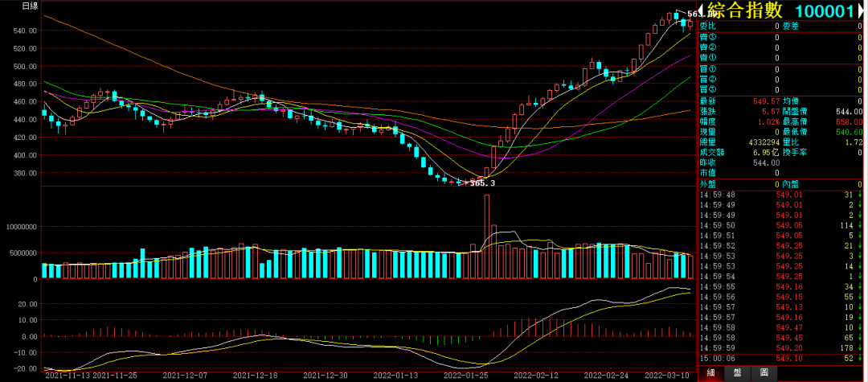Image resolution: width=868 pixels, height=382 pixels.
Task: Switch to the 細 detail tab
Action: click(x=710, y=374)
